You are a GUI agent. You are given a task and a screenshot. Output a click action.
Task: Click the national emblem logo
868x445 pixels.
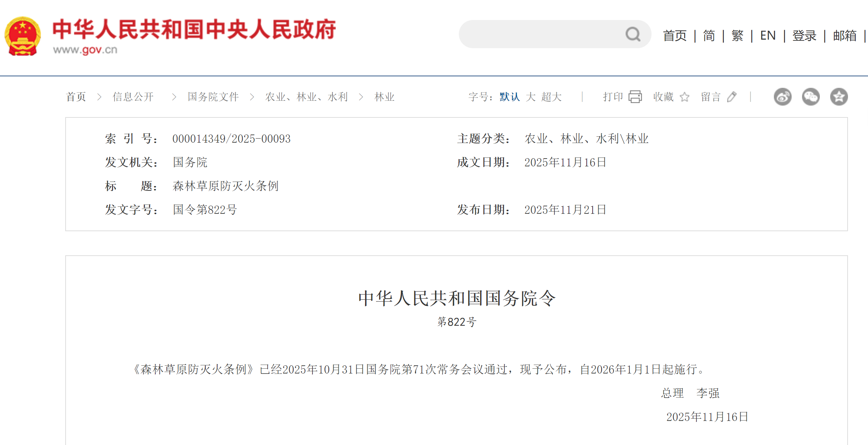[x=23, y=36]
